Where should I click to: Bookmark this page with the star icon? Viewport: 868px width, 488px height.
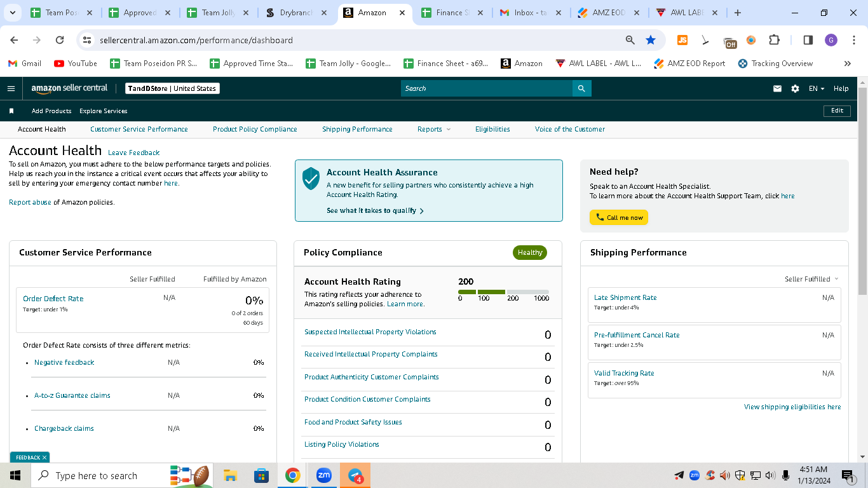click(x=651, y=40)
